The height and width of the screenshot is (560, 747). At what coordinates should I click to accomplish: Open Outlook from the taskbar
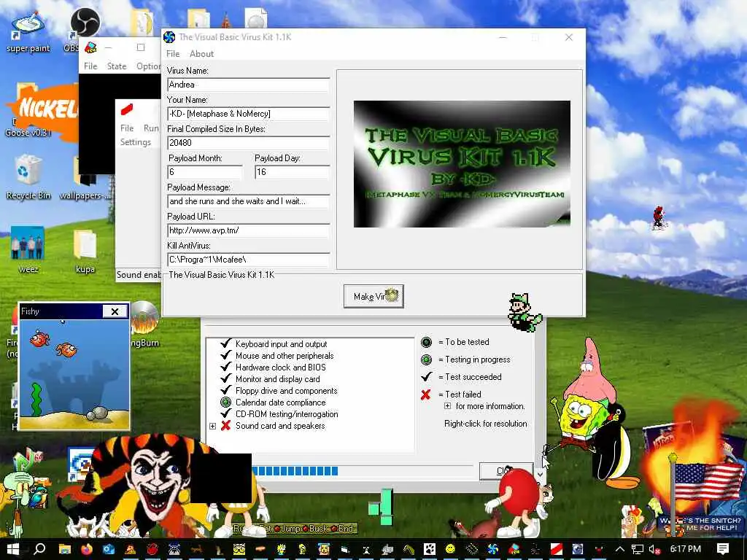pyautogui.click(x=109, y=549)
